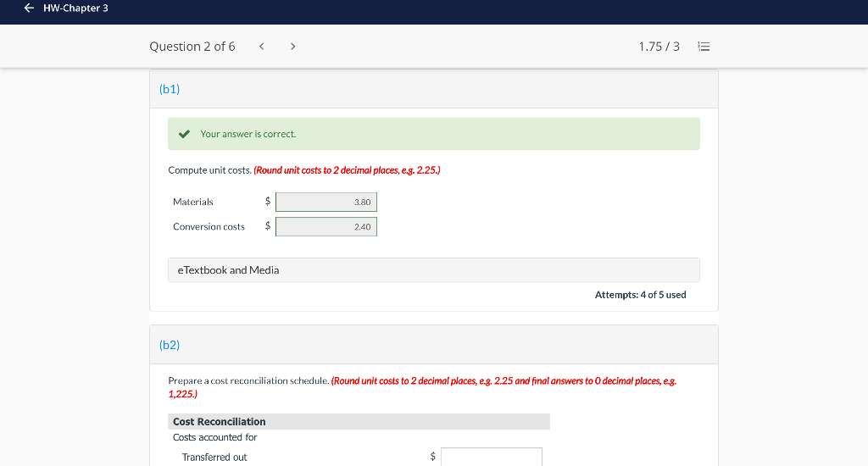Click the green check mark icon
Viewport: 868px width, 466px height.
(184, 134)
